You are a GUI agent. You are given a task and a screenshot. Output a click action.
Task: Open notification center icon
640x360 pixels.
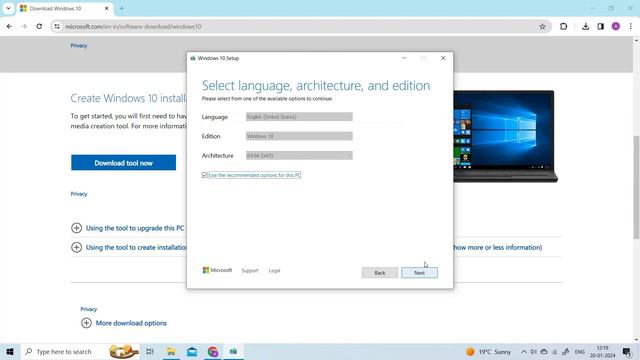[627, 351]
